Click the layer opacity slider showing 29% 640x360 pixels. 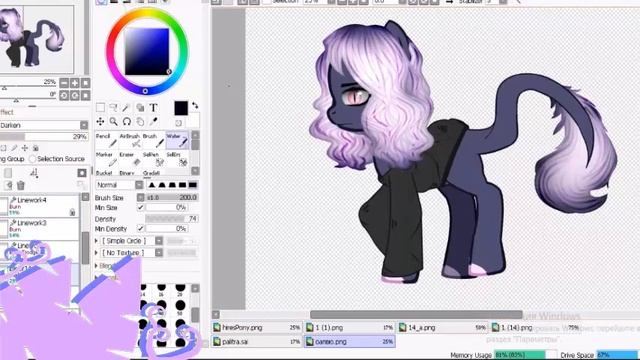(x=44, y=136)
